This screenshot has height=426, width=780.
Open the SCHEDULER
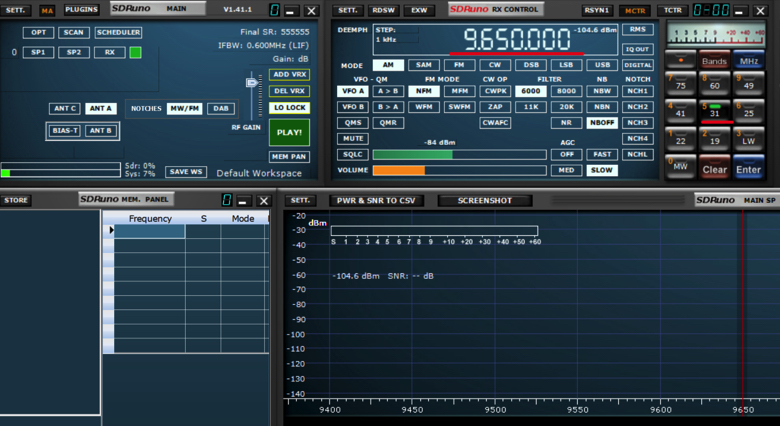click(x=118, y=32)
